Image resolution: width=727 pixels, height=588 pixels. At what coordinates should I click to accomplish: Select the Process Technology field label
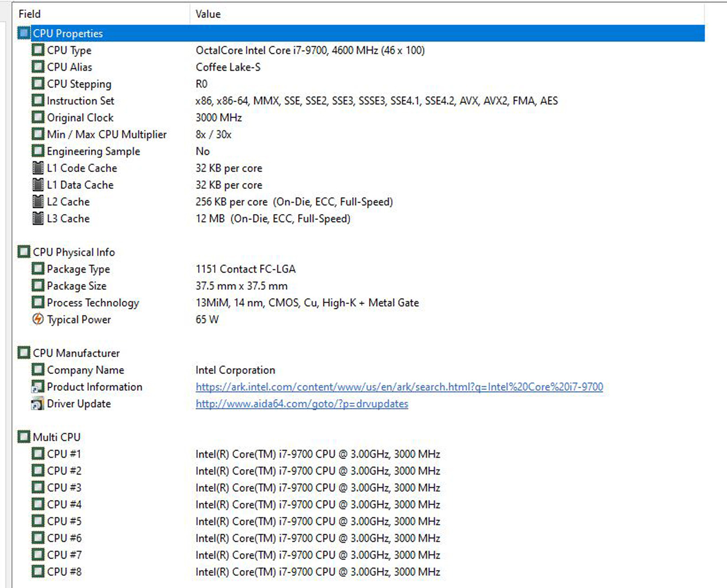[93, 303]
